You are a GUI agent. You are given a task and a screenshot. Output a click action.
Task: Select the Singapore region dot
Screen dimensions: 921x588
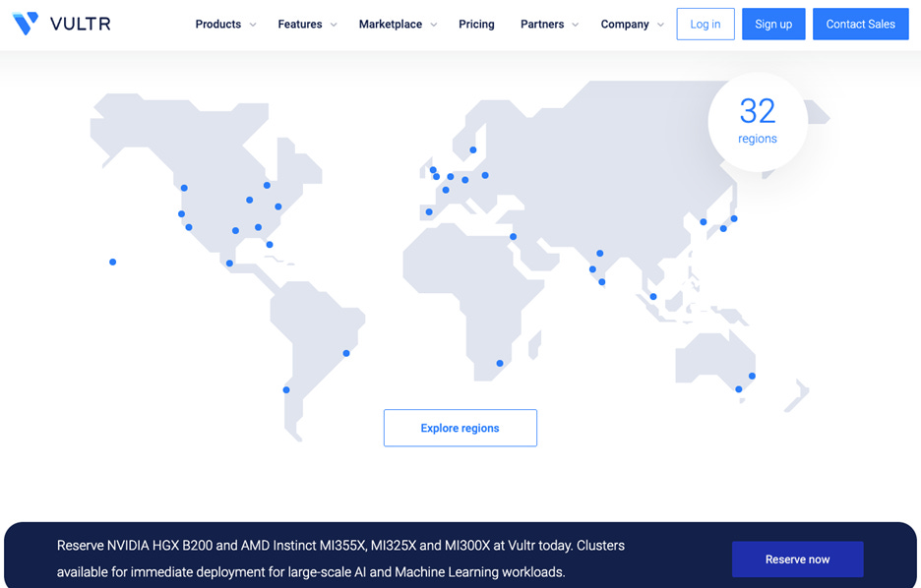pyautogui.click(x=653, y=296)
